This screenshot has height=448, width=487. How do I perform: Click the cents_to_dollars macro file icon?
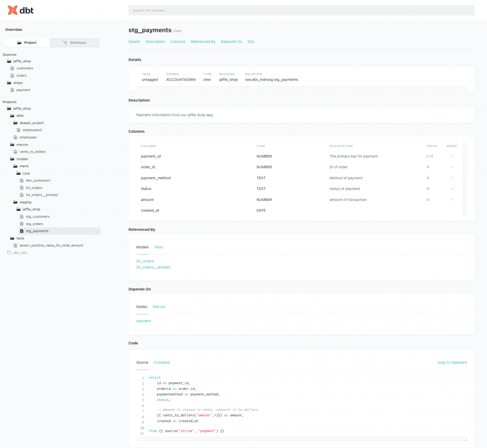[15, 152]
